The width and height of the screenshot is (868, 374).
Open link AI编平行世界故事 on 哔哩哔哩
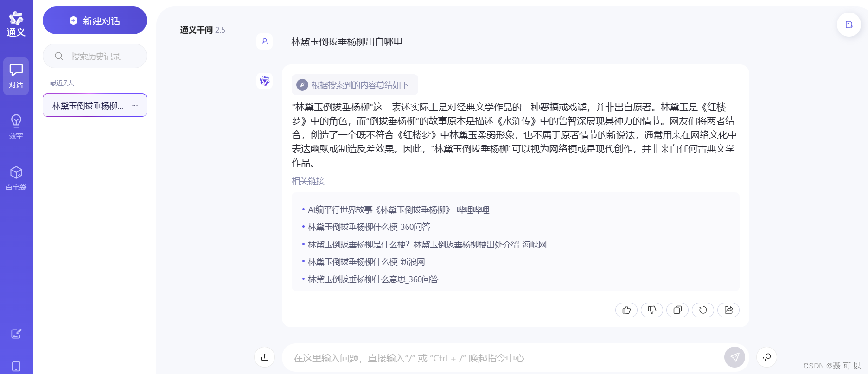pos(399,210)
